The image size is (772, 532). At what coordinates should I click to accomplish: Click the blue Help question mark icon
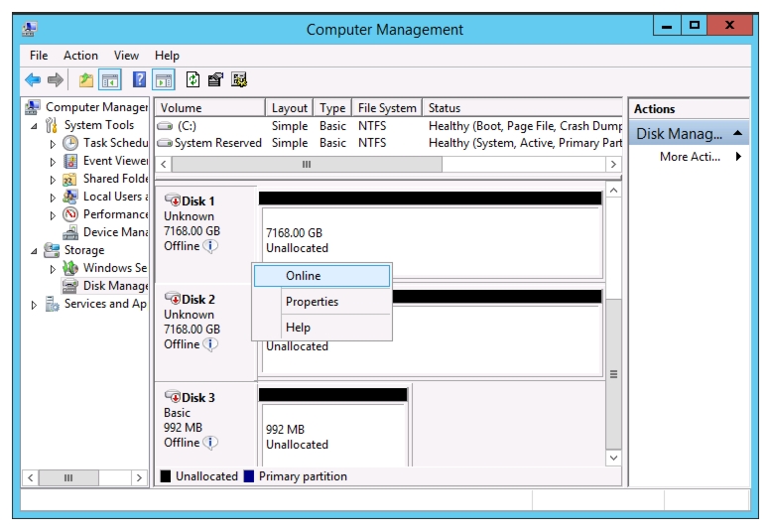click(x=139, y=79)
